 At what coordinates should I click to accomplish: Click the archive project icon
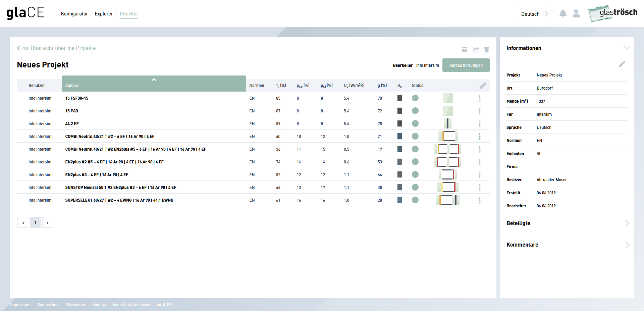point(465,50)
